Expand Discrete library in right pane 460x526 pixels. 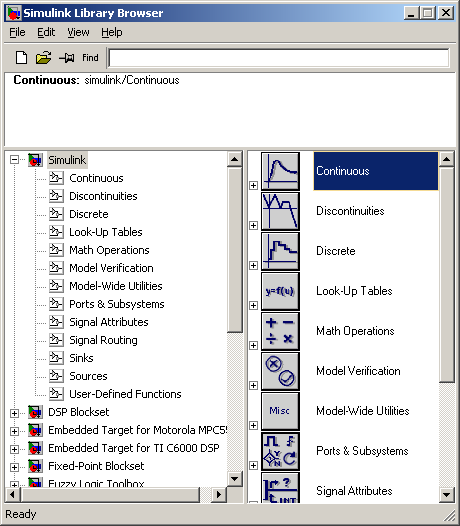point(254,265)
